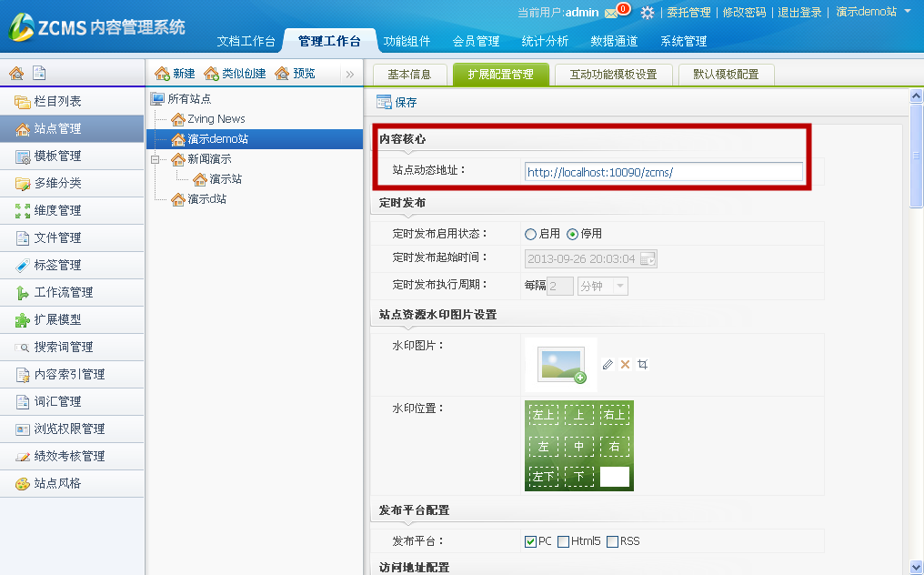Viewport: 924px width, 575px height.
Task: Expand the 演示demo站 site switcher dropdown
Action: [907, 12]
